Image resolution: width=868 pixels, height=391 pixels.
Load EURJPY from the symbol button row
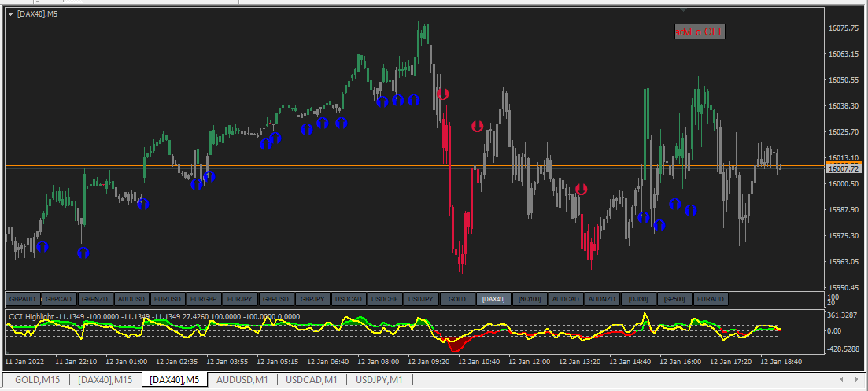(x=240, y=299)
